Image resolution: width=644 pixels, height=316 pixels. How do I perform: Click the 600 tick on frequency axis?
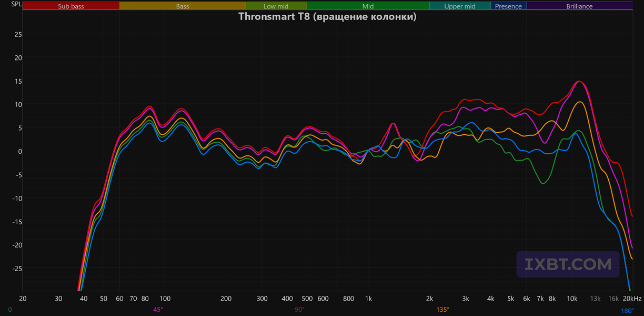click(323, 299)
